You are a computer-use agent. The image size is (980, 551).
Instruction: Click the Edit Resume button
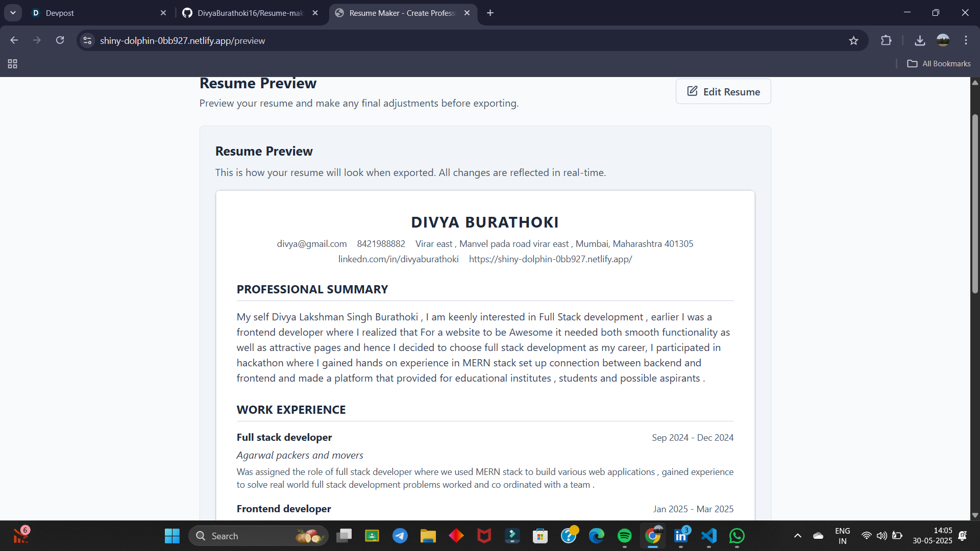[x=723, y=92]
